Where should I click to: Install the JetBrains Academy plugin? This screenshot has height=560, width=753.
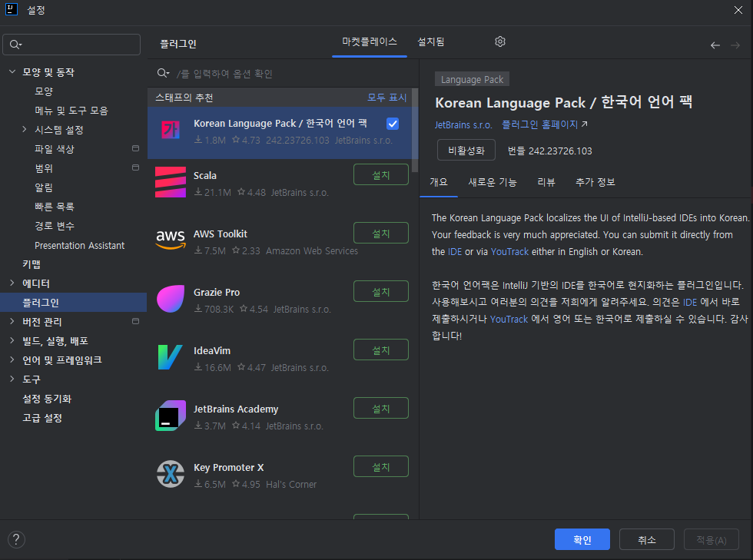[381, 408]
